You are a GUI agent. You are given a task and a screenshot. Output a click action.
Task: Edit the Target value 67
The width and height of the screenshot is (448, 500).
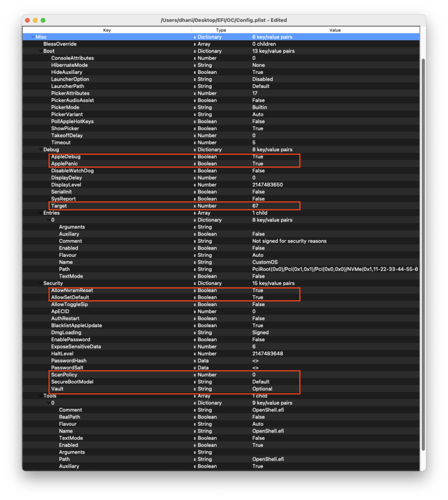click(x=256, y=206)
